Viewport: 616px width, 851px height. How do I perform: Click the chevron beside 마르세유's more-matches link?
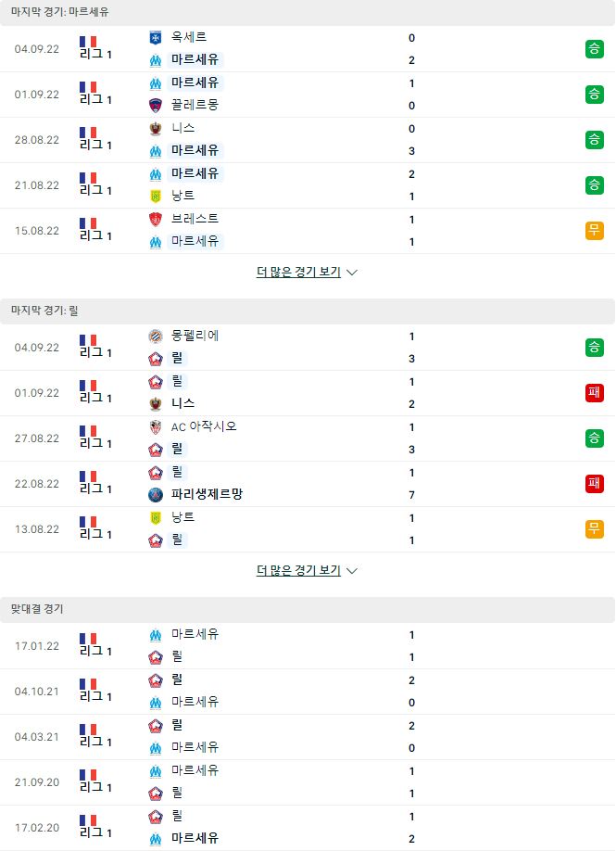[x=352, y=273]
